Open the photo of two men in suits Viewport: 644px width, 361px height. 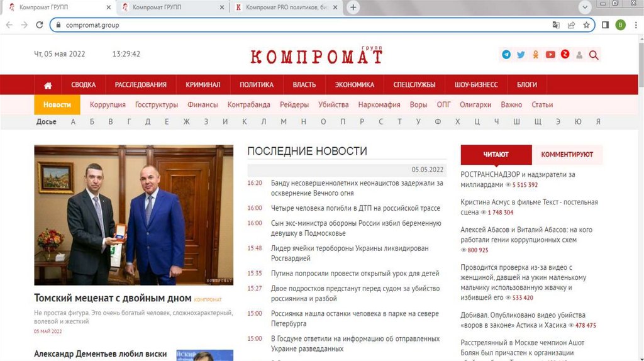tap(133, 215)
